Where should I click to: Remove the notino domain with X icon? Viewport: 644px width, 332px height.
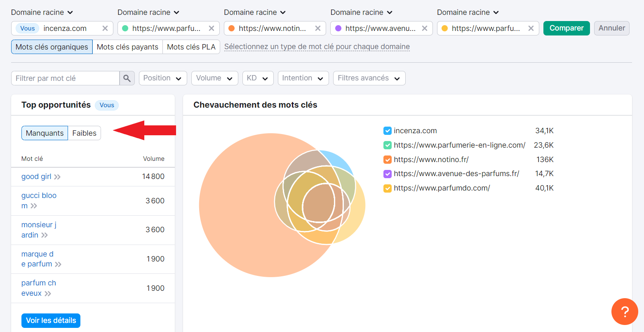[318, 28]
